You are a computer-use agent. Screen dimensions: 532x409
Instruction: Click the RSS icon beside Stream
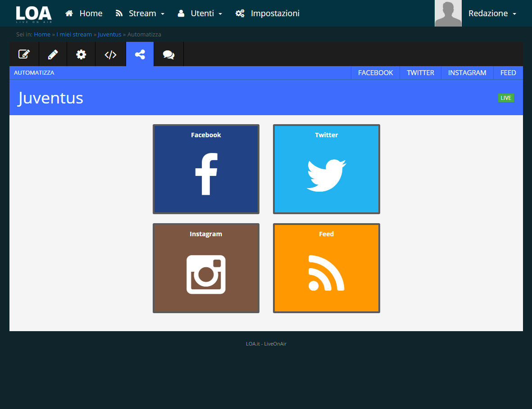pyautogui.click(x=119, y=13)
